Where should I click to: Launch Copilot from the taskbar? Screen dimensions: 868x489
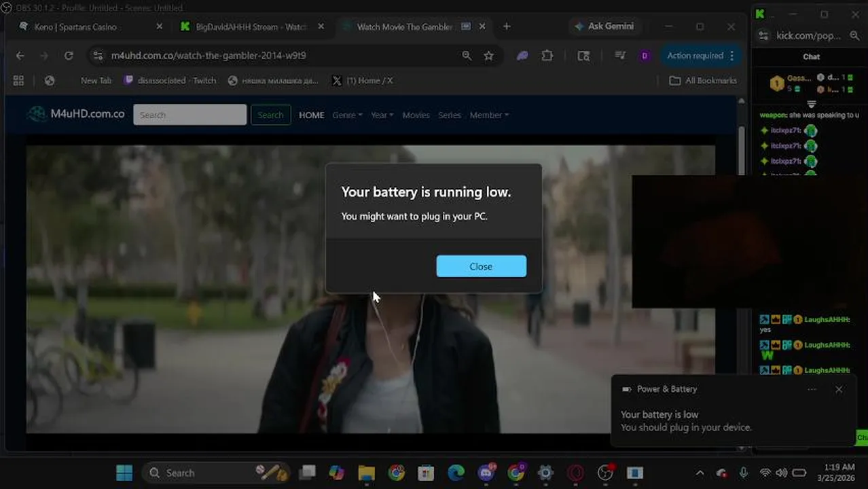[336, 473]
